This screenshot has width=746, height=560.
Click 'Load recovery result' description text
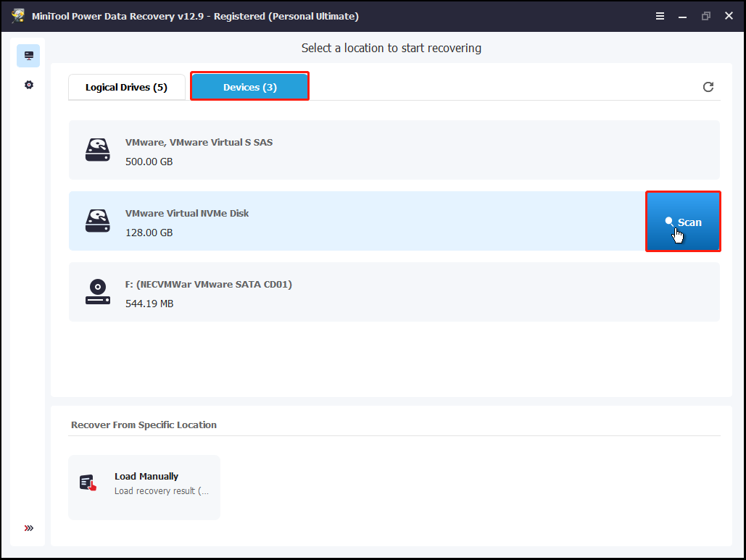(x=161, y=491)
